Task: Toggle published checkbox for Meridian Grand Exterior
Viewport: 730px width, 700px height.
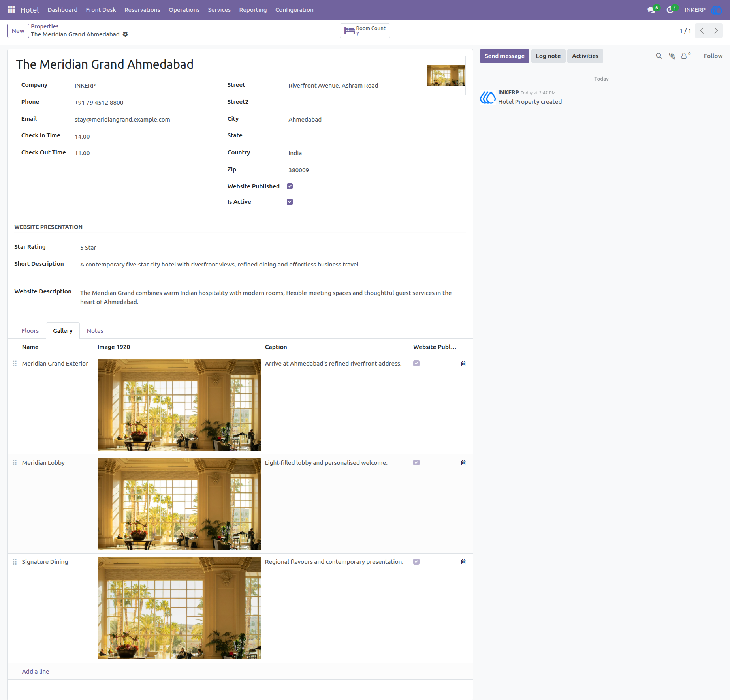Action: (x=416, y=364)
